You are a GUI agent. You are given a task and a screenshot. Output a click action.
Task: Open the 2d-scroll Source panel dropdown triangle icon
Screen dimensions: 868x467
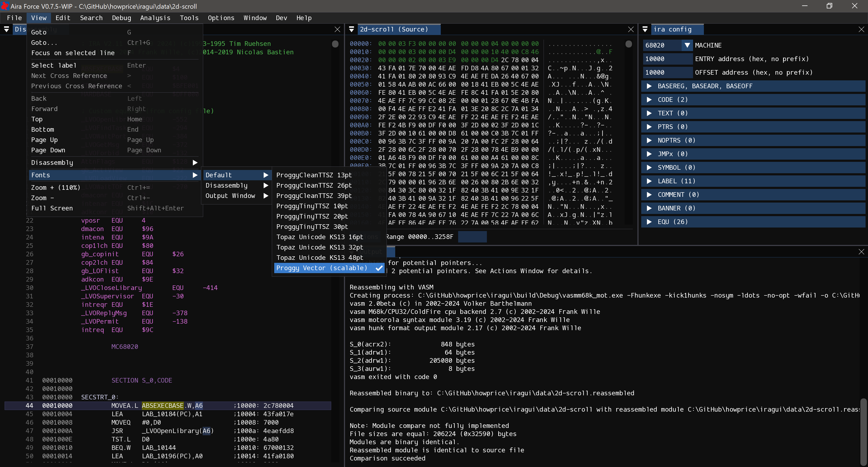352,29
